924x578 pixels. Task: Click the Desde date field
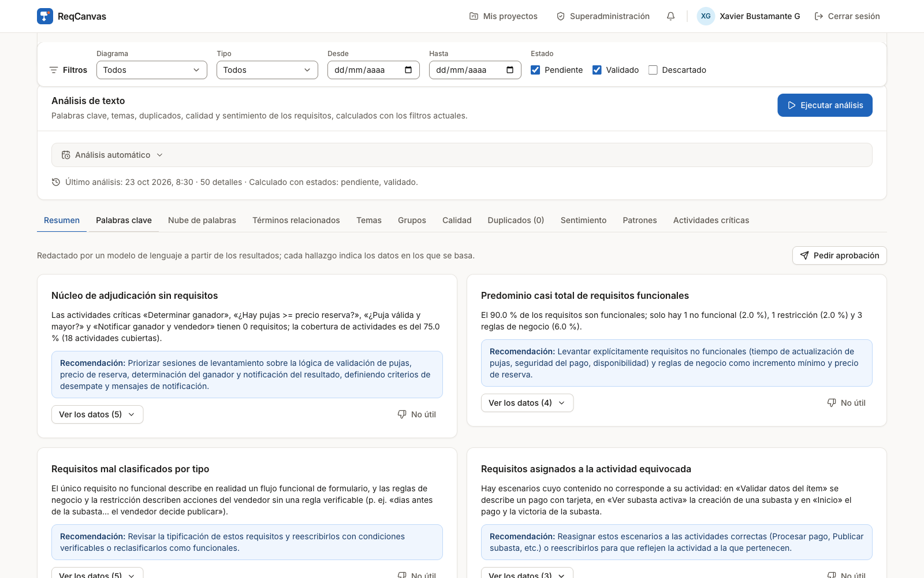(x=374, y=70)
